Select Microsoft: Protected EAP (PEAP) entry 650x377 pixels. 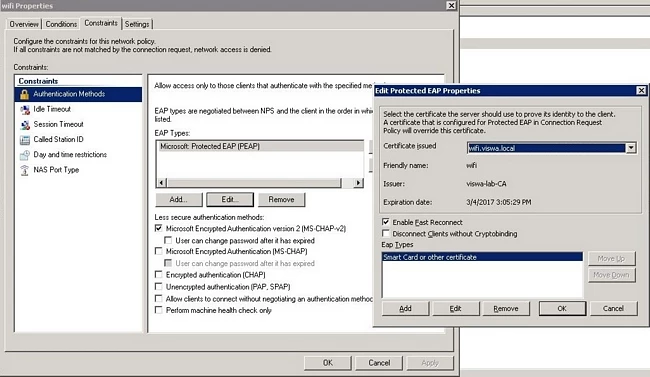pos(261,146)
